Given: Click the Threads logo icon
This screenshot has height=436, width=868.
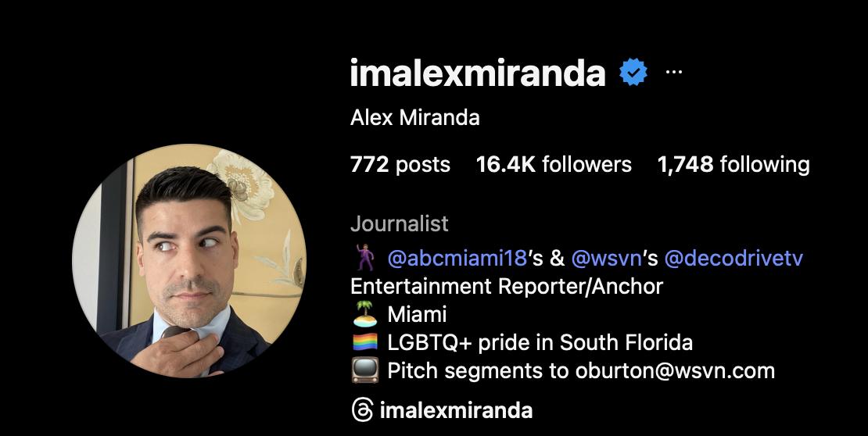Looking at the screenshot, I should tap(362, 410).
